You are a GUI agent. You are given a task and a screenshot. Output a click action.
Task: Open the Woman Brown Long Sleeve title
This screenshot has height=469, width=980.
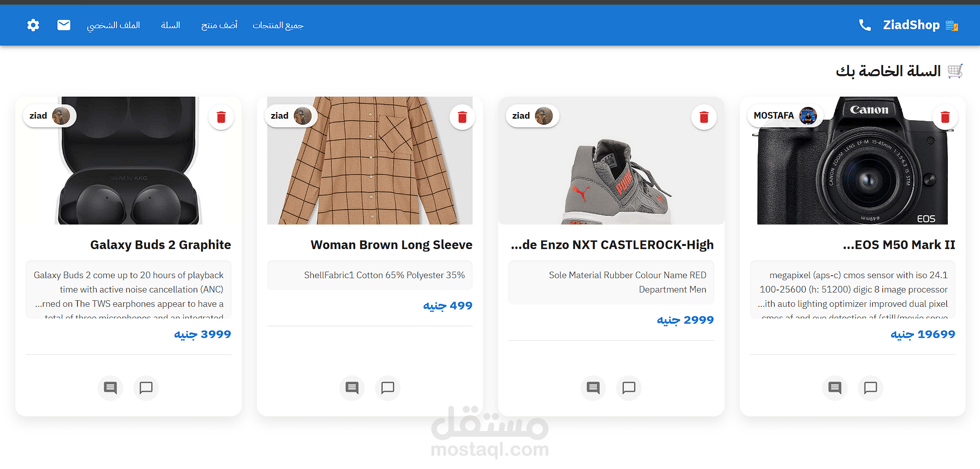(391, 245)
